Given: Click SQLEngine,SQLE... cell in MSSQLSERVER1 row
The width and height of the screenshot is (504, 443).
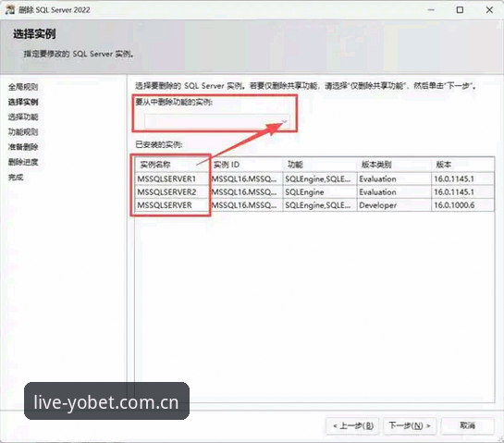Looking at the screenshot, I should pos(320,178).
